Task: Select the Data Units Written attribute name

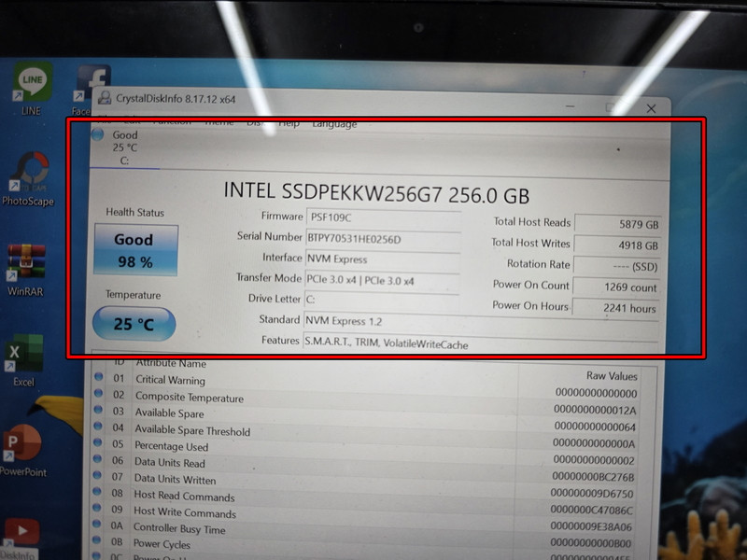Action: (x=175, y=479)
